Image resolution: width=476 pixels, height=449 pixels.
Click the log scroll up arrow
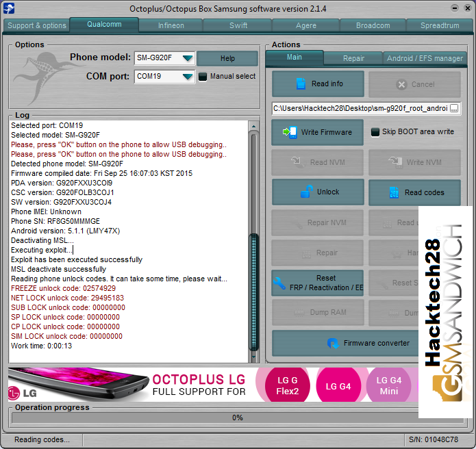[x=254, y=126]
